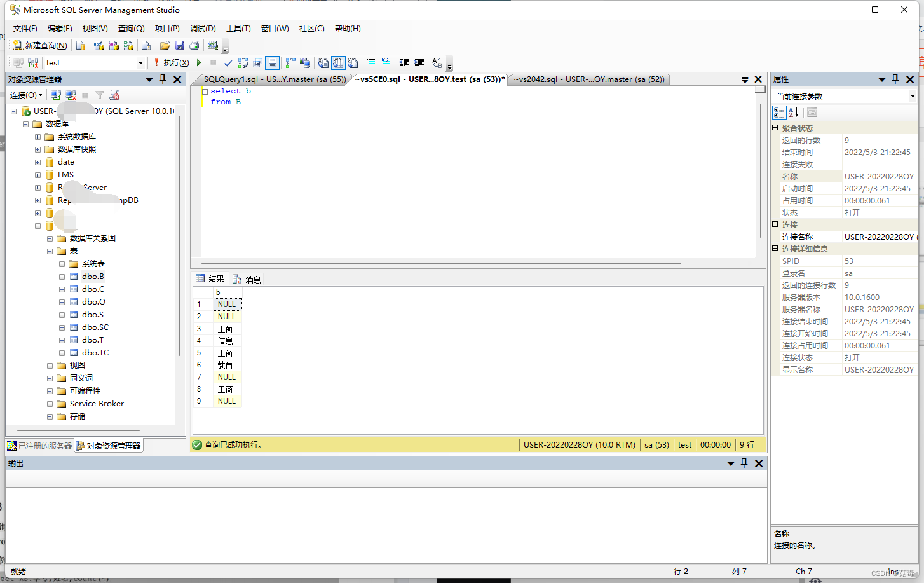Viewport: 924px width, 583px height.
Task: Expand the dbo.B table node
Action: click(62, 277)
